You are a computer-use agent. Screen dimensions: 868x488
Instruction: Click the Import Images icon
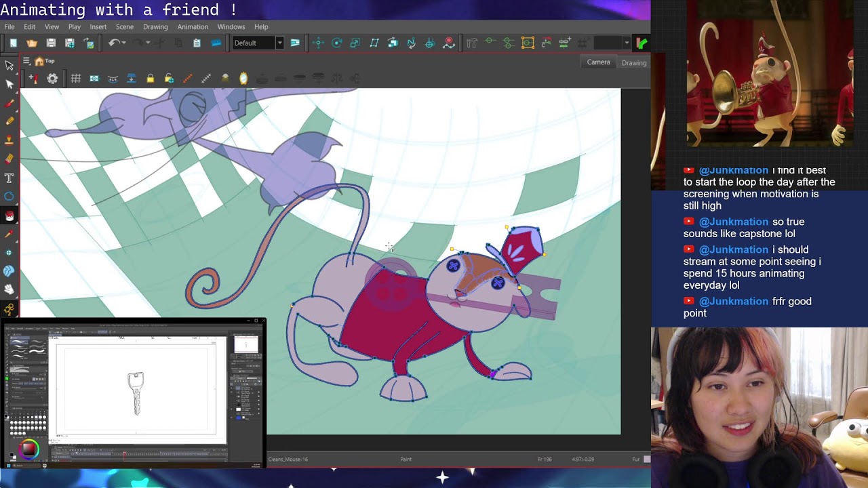(88, 43)
